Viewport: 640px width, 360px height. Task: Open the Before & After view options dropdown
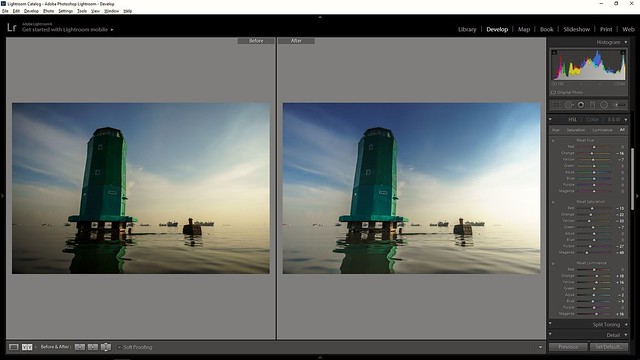click(x=36, y=347)
